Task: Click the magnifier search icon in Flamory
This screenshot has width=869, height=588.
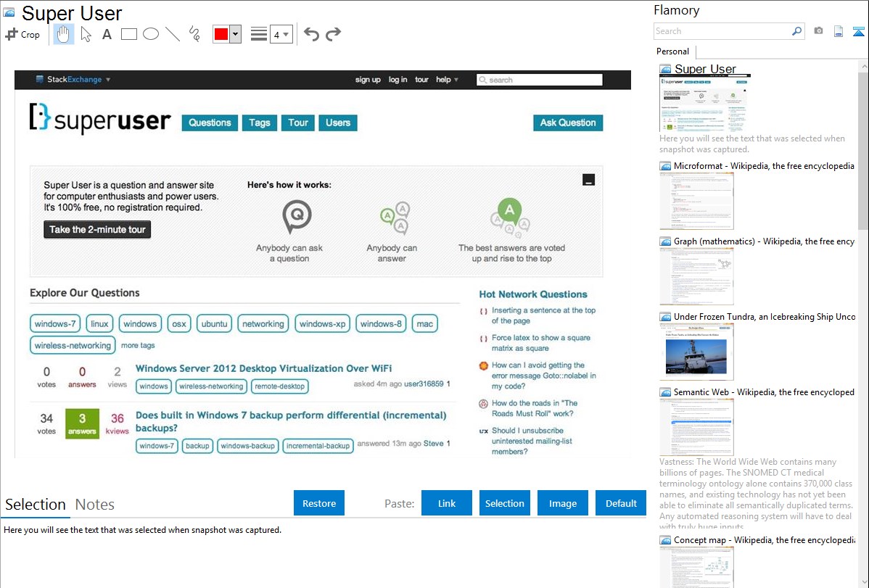Action: tap(797, 31)
